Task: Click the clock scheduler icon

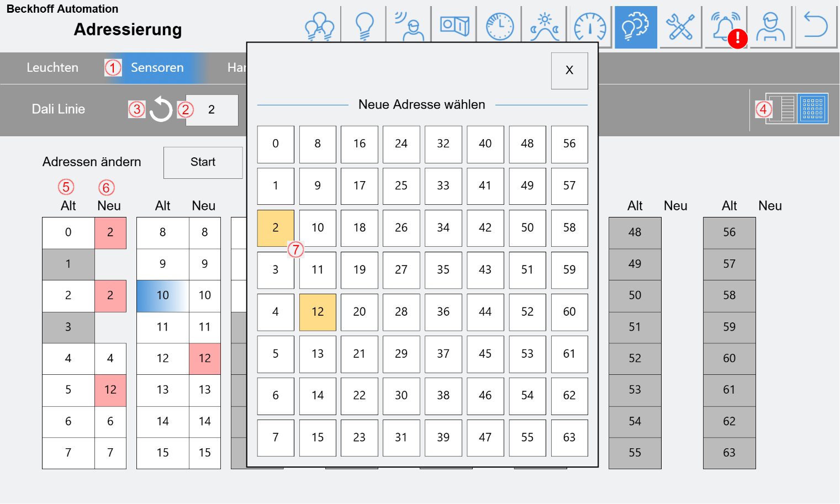Action: (x=499, y=26)
